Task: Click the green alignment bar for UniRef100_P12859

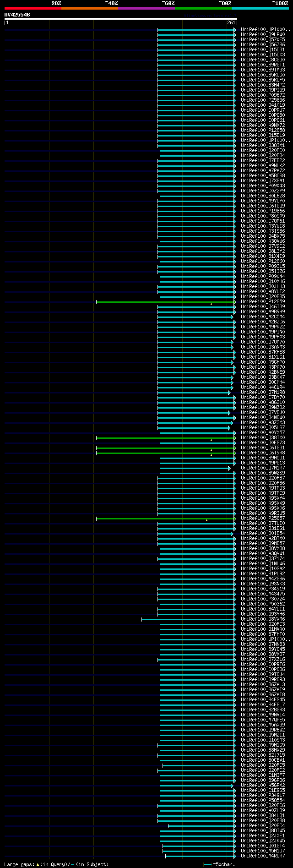Action: (165, 302)
